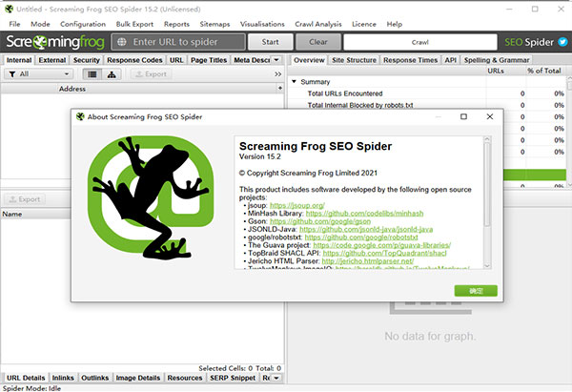Open the Inlinks bottom tab
572x392 pixels.
[64, 378]
